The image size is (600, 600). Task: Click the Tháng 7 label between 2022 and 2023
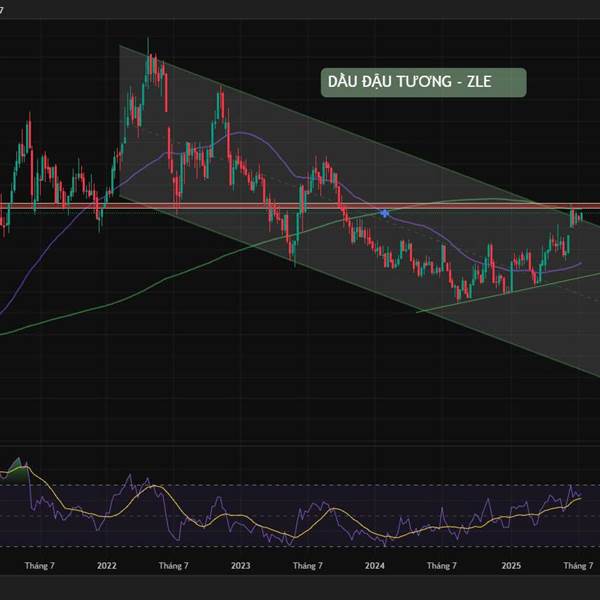[x=173, y=566]
